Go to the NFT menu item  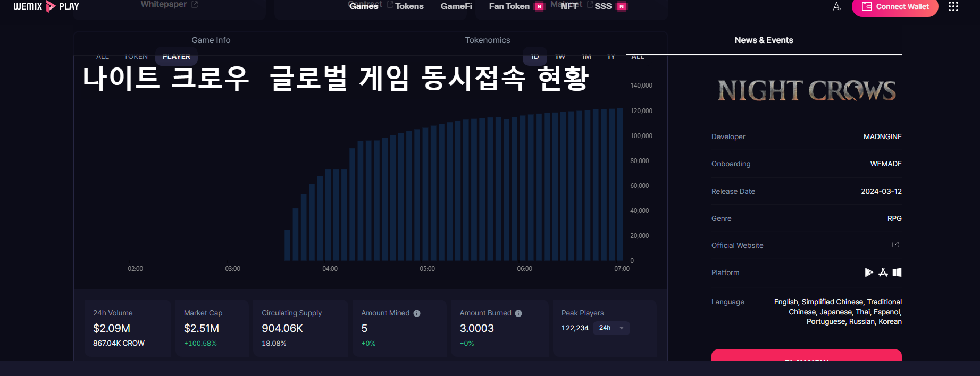tap(569, 6)
